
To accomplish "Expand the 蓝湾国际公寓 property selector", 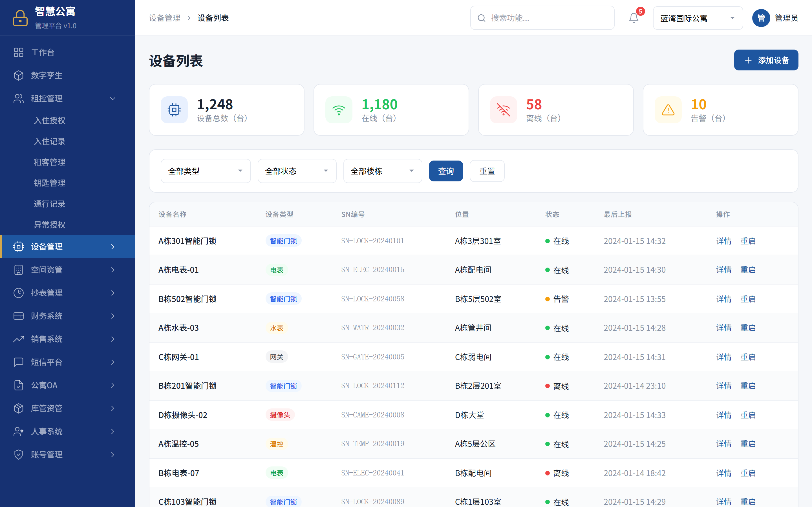I will [698, 18].
